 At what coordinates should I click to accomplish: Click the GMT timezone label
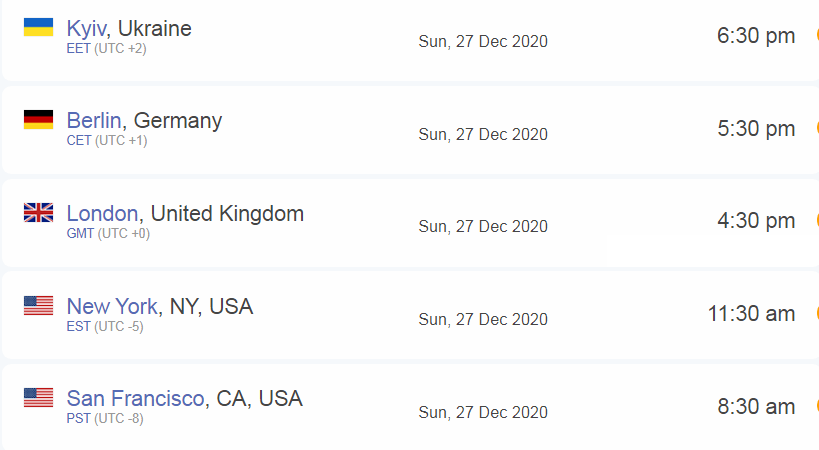coord(80,233)
